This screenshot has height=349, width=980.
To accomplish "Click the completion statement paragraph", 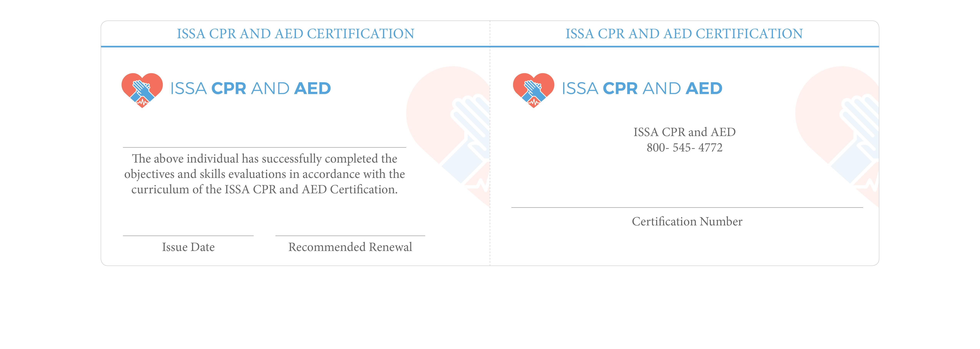I will [264, 174].
